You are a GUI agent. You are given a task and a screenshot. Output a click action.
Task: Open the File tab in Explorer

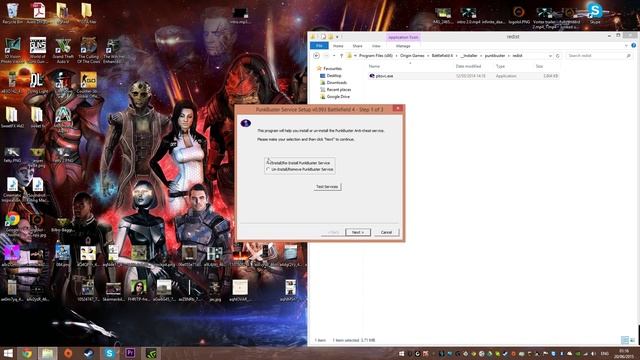319,46
